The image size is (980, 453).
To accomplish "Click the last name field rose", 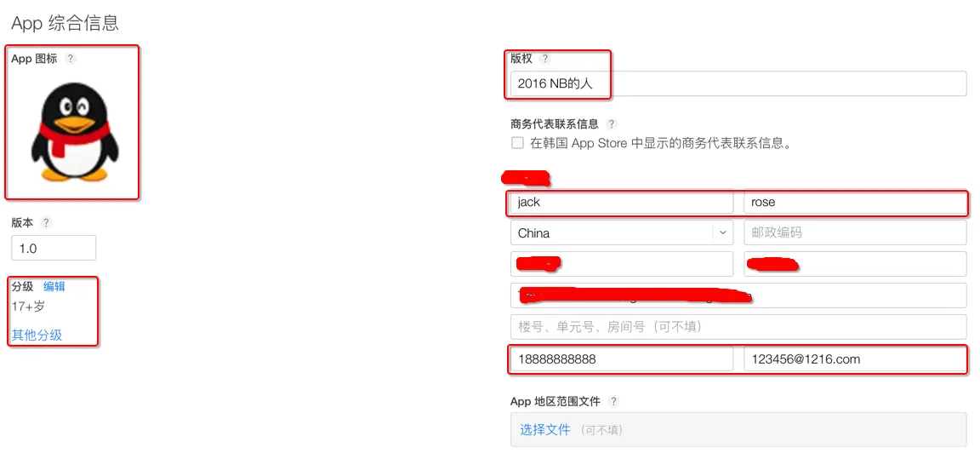I will tap(855, 202).
